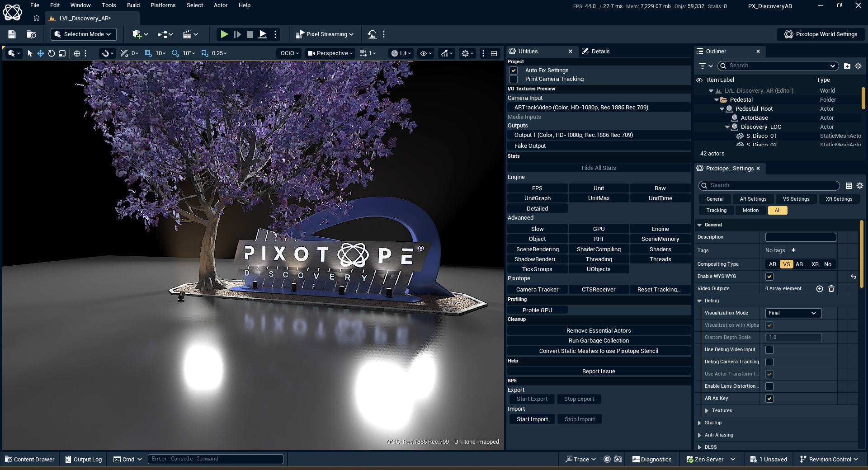This screenshot has height=470, width=868.
Task: Click the Report Issue button
Action: tap(599, 371)
